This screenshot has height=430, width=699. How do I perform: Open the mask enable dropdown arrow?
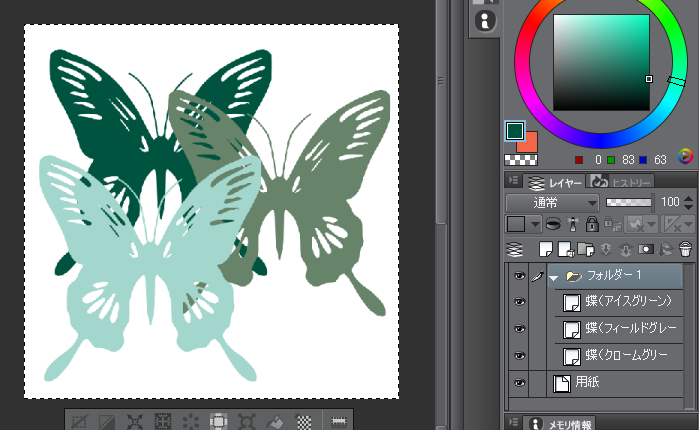pyautogui.click(x=651, y=224)
